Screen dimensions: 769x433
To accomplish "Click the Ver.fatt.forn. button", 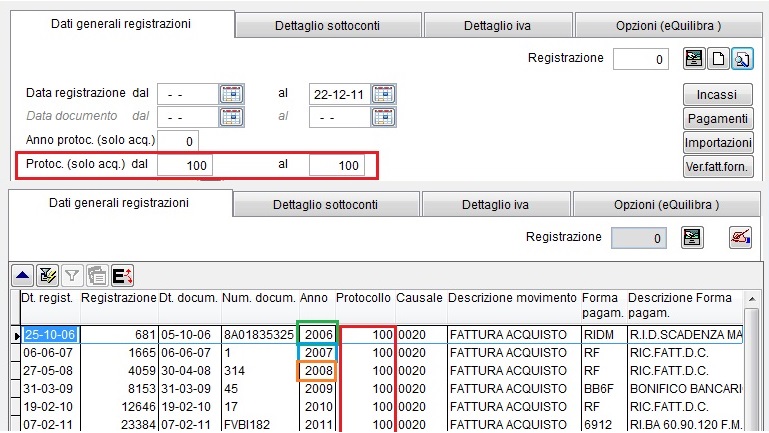I will pos(718,166).
